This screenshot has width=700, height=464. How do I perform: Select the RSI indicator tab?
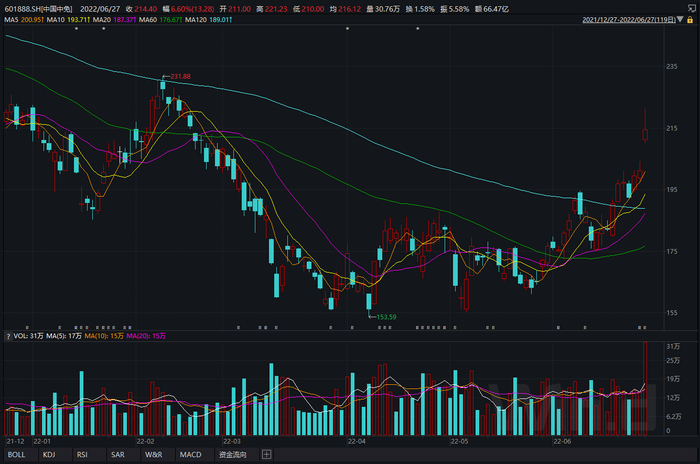coord(82,454)
